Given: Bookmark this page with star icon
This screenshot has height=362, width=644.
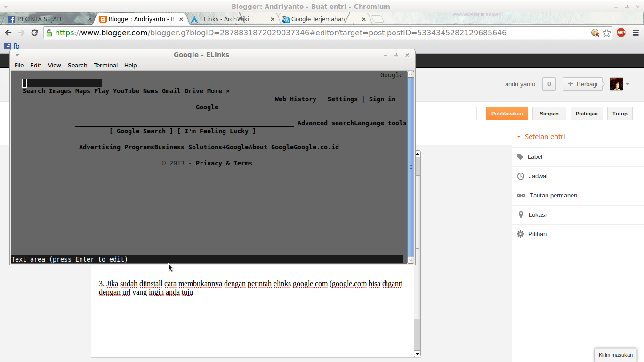Looking at the screenshot, I should [x=606, y=33].
